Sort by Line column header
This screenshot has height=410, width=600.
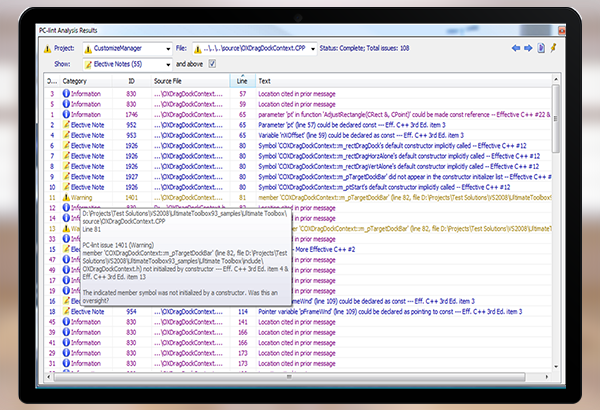point(242,81)
